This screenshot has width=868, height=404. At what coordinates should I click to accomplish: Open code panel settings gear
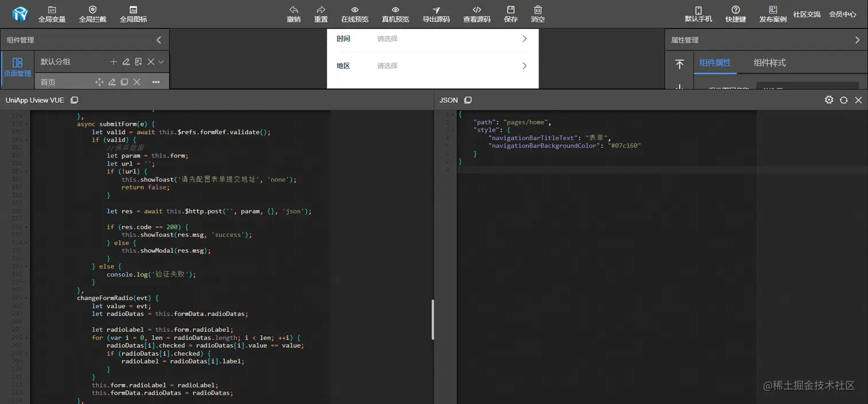(829, 100)
